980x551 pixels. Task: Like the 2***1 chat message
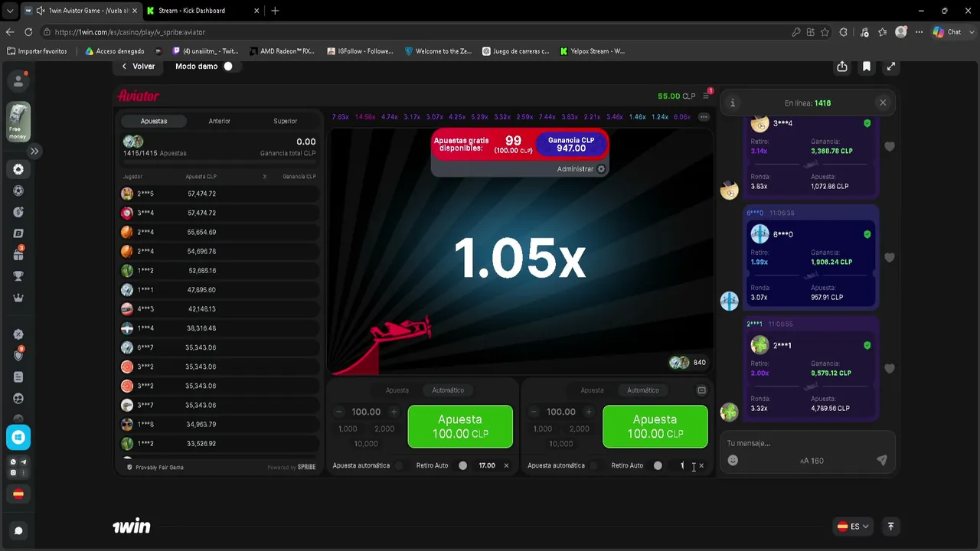(x=890, y=369)
